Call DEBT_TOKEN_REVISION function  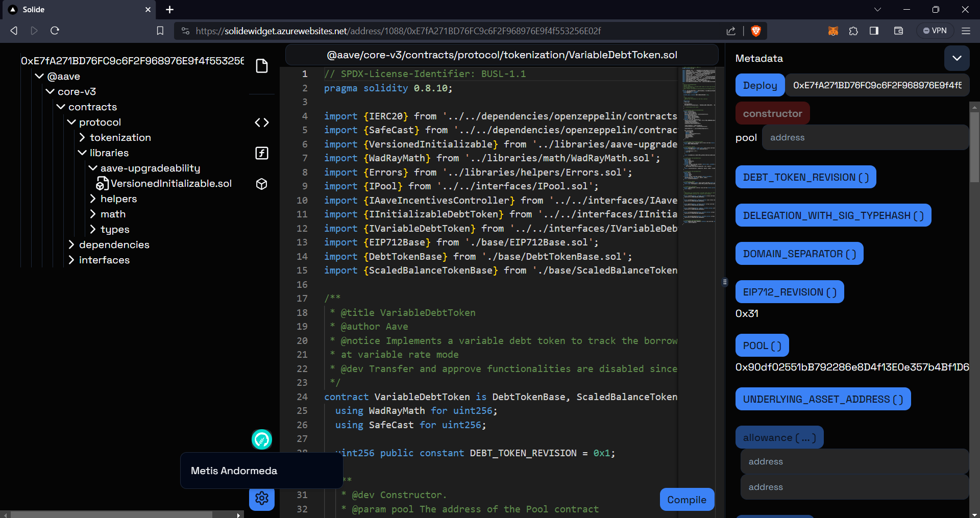point(805,177)
